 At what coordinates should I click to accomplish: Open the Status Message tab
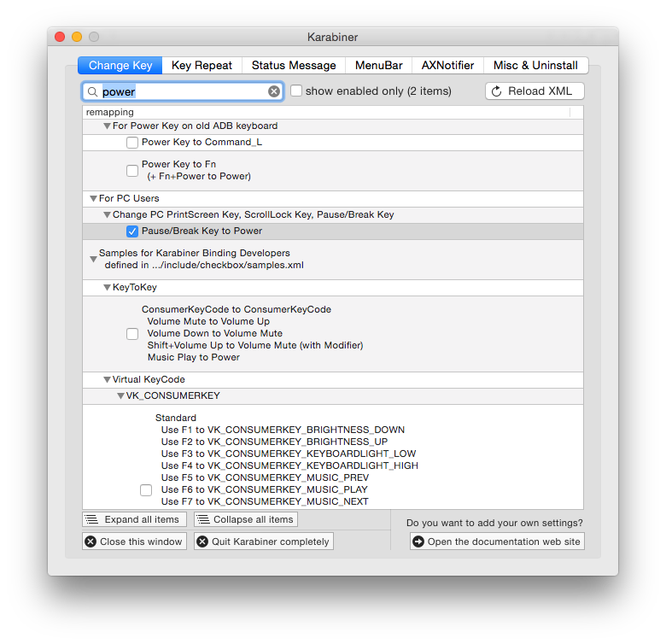click(x=294, y=66)
